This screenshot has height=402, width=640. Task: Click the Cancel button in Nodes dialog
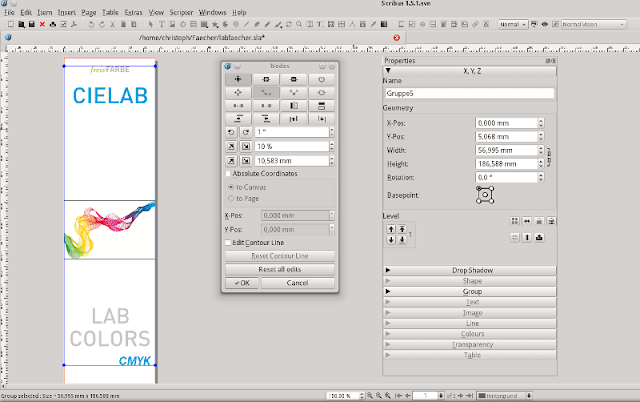(x=298, y=283)
